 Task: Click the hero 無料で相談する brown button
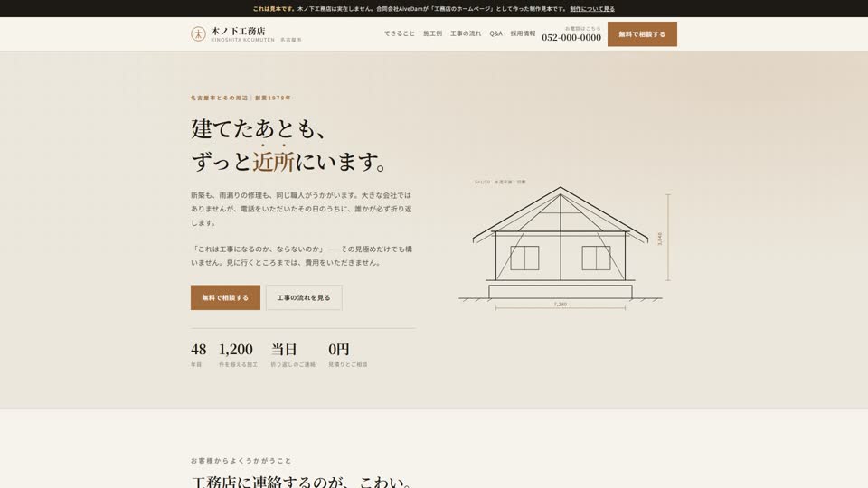pyautogui.click(x=225, y=297)
